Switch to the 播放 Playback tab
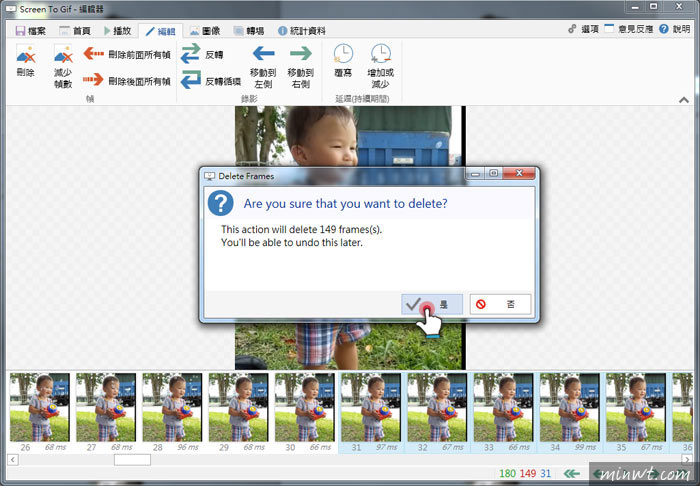 117,31
